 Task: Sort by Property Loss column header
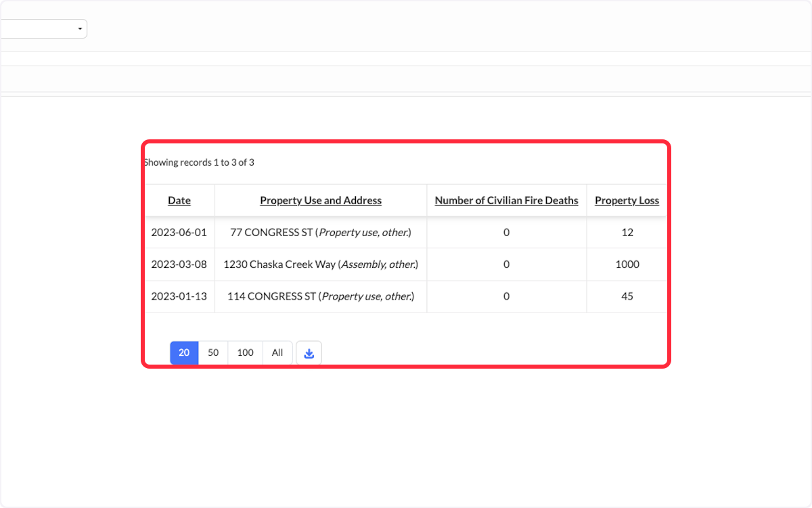[627, 200]
